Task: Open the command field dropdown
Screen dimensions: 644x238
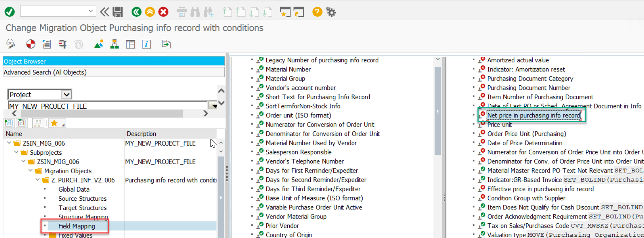Action: pyautogui.click(x=90, y=11)
